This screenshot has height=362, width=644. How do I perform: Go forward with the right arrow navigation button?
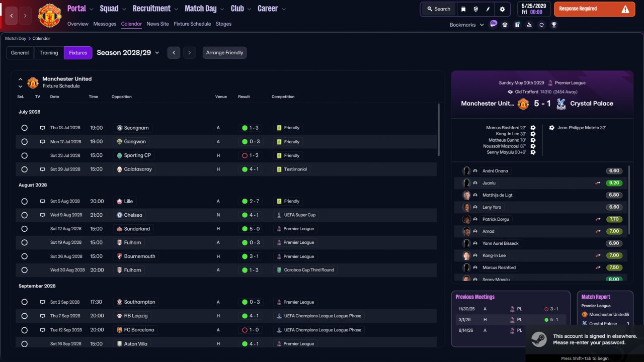click(x=25, y=16)
